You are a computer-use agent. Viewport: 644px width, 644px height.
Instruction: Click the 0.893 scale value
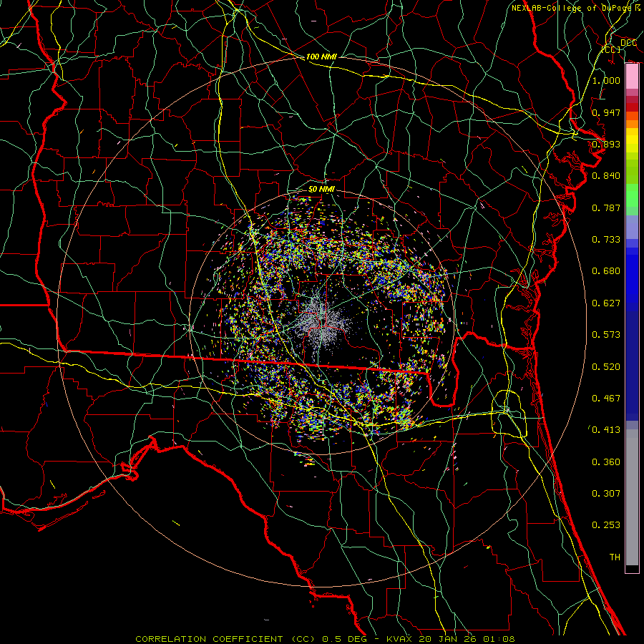pos(606,144)
